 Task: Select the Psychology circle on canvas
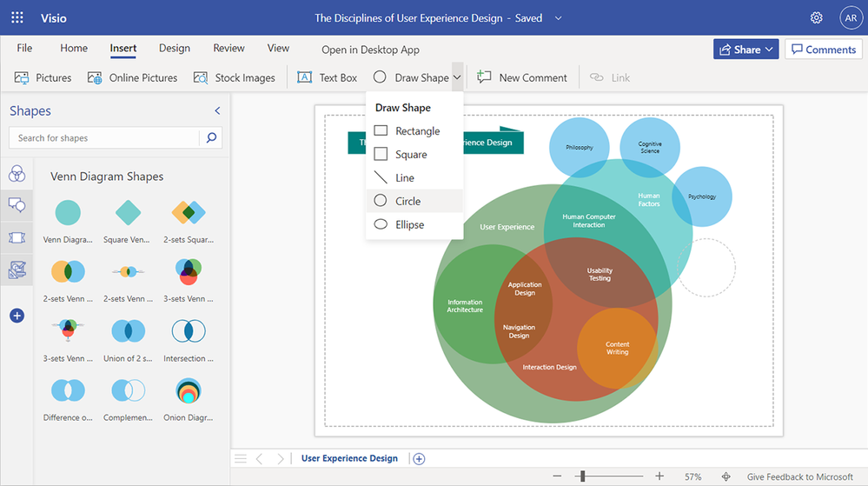[702, 196]
